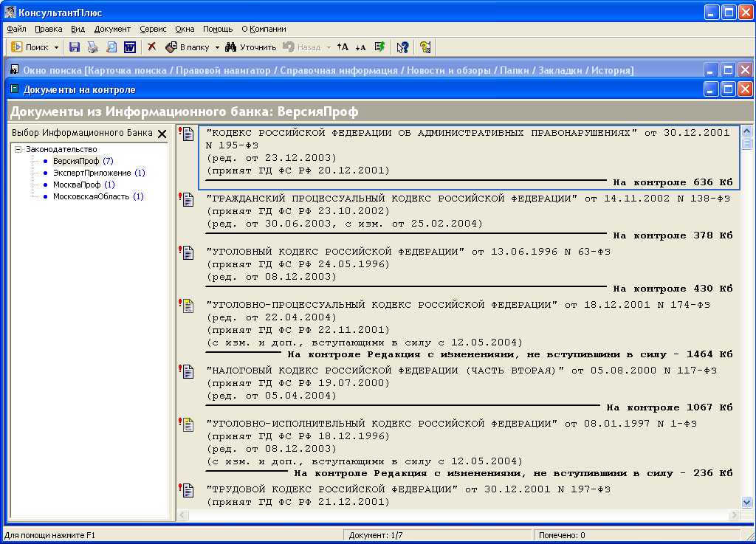Open the О Компании menu
Image resolution: width=756 pixels, height=544 pixels.
click(x=264, y=29)
